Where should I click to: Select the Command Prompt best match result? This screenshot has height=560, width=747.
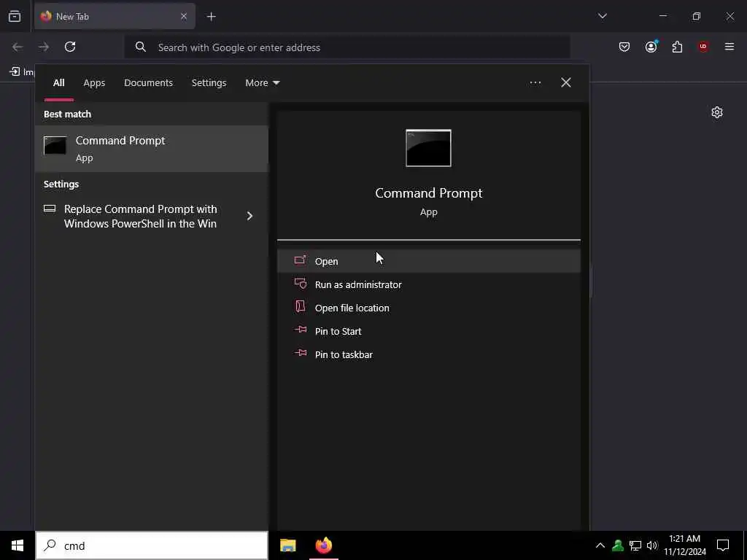click(x=152, y=149)
